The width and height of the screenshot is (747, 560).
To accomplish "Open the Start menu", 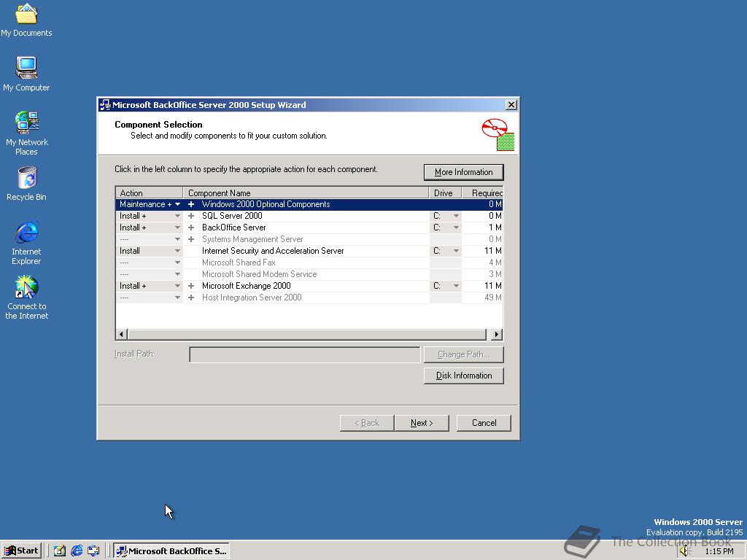I will (20, 551).
